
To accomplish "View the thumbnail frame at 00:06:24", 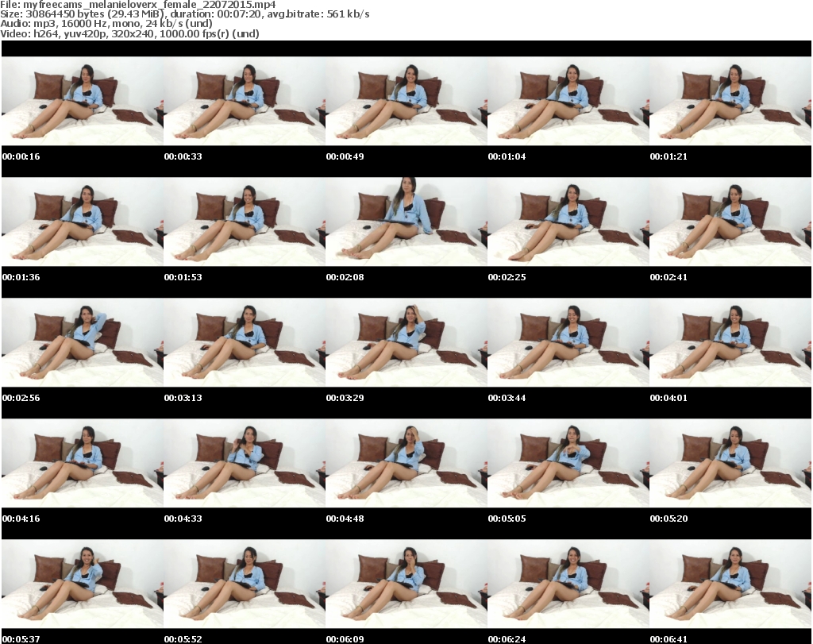I will point(568,584).
